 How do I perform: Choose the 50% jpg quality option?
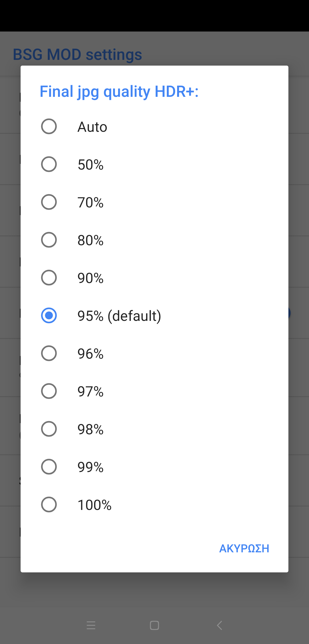tap(49, 164)
